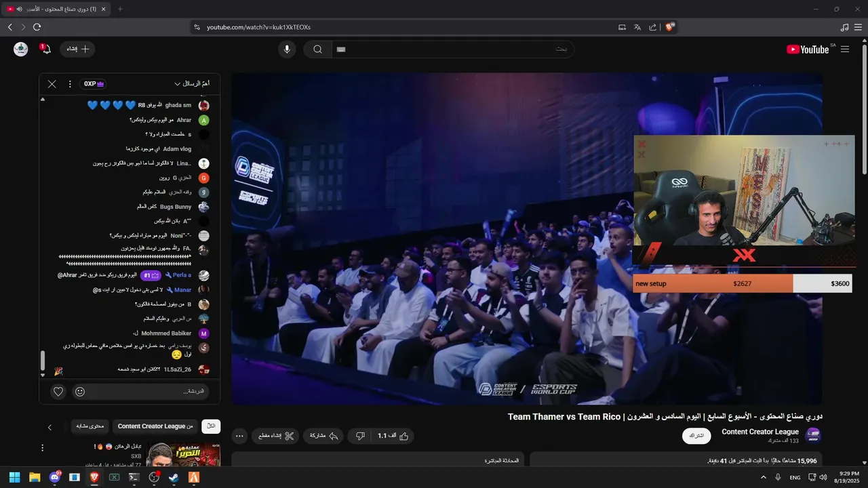Click the address bar URL
868x488 pixels.
[x=258, y=27]
